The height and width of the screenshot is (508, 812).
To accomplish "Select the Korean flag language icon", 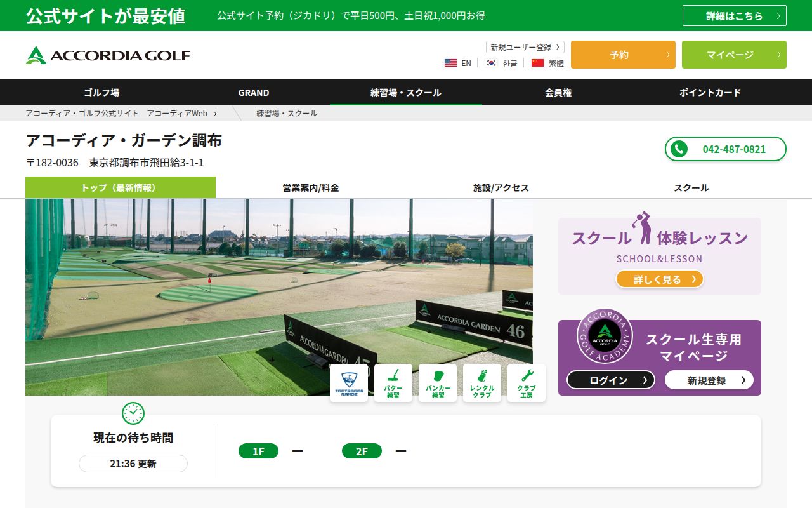I will (x=491, y=63).
